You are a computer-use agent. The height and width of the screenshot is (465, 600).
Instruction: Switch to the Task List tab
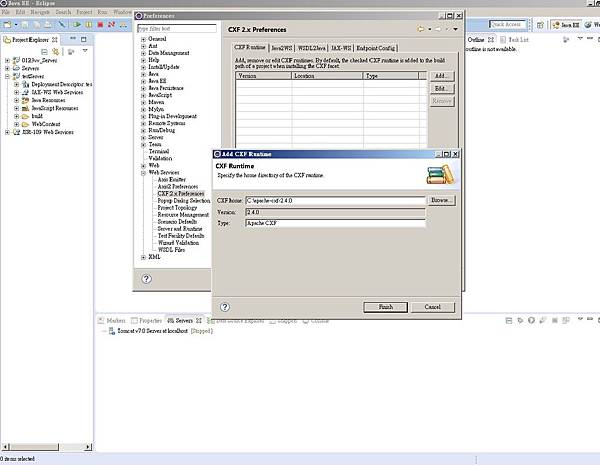point(514,39)
